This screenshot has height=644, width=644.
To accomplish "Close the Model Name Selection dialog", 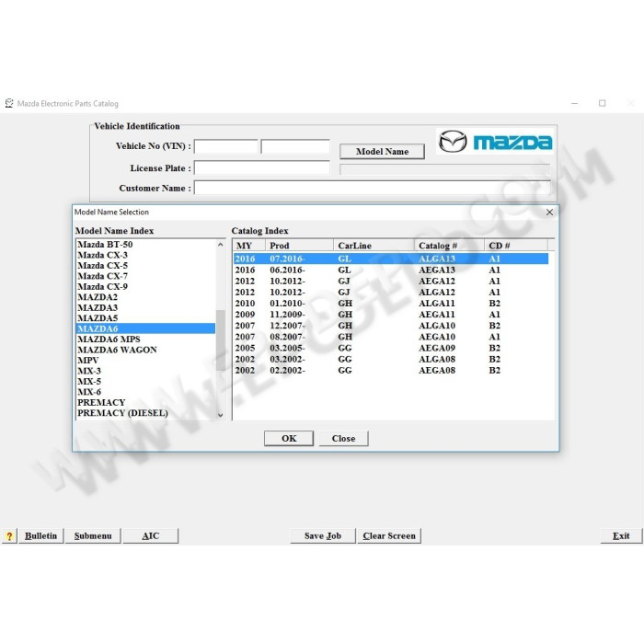I will (x=549, y=212).
